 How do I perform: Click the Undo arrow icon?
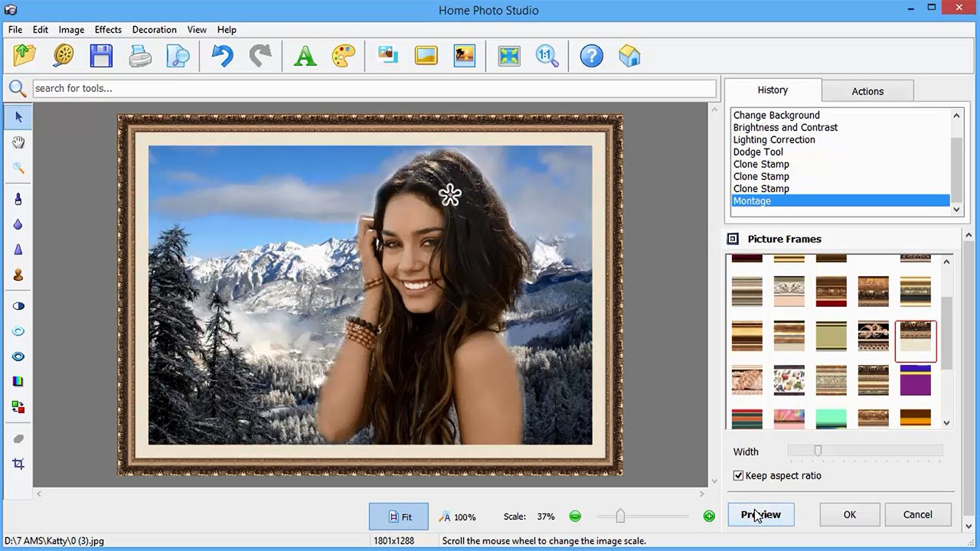pos(222,56)
